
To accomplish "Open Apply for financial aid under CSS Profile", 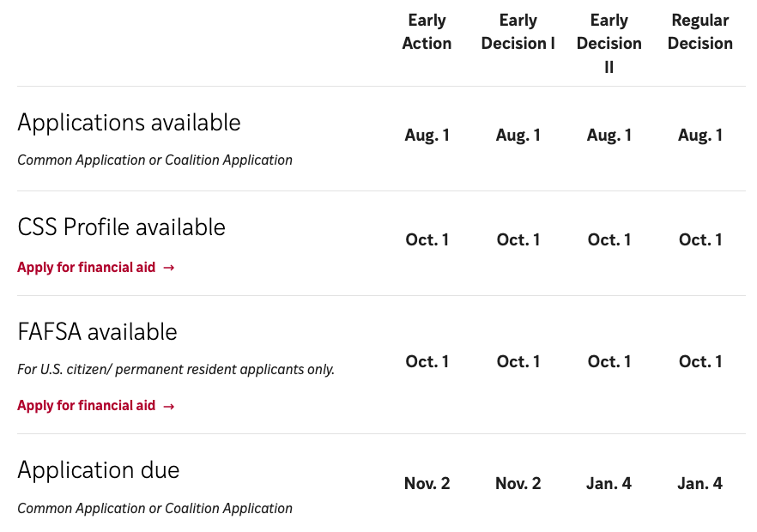I will point(87,268).
